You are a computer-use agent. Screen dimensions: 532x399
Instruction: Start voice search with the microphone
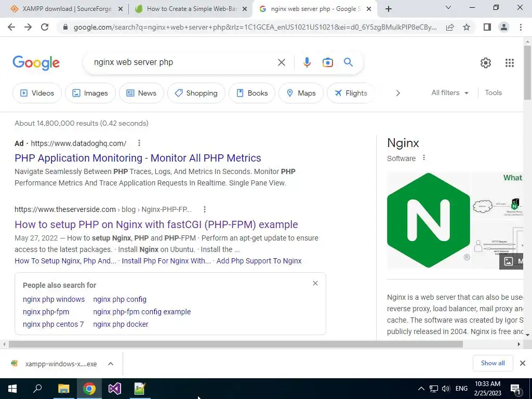307,62
